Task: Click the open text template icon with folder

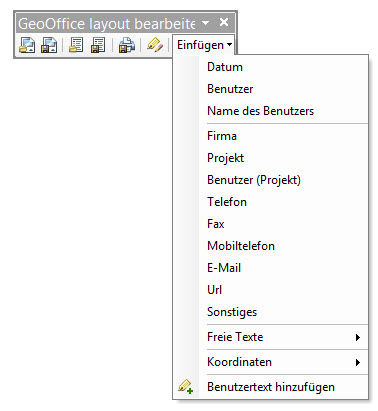Action: [76, 45]
